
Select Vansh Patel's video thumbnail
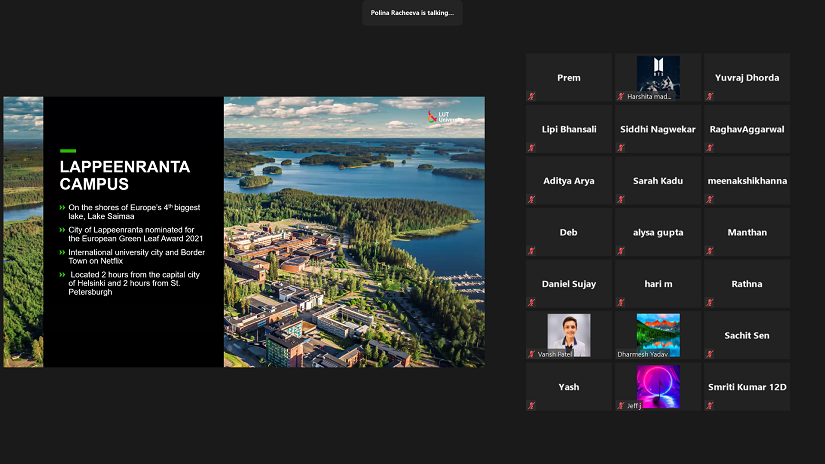pos(569,332)
